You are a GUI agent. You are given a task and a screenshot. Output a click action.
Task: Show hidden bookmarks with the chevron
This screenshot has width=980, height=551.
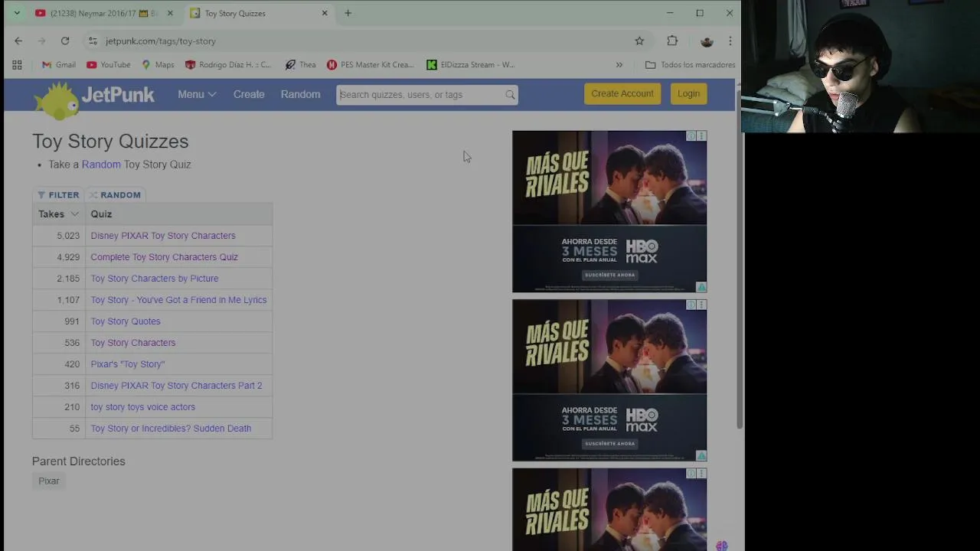click(x=619, y=65)
